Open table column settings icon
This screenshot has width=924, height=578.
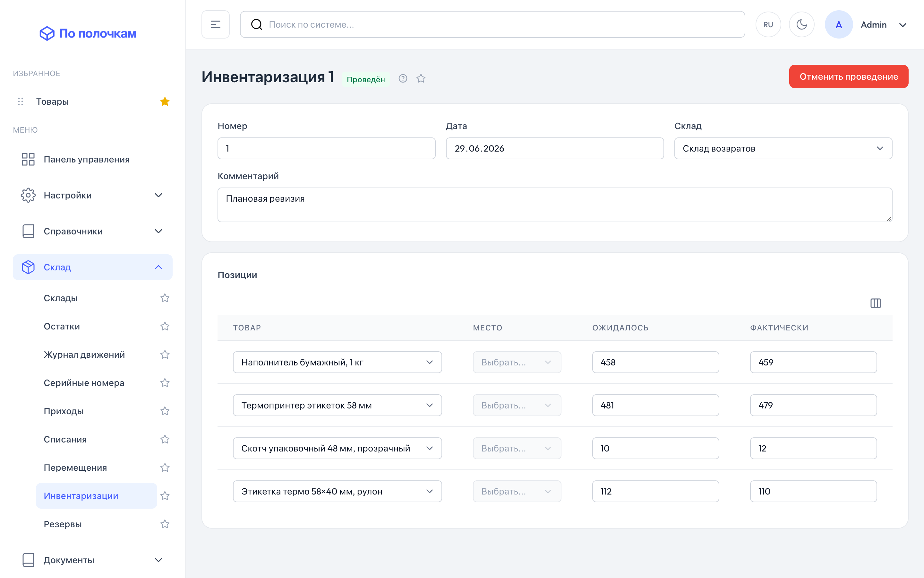[x=876, y=303]
